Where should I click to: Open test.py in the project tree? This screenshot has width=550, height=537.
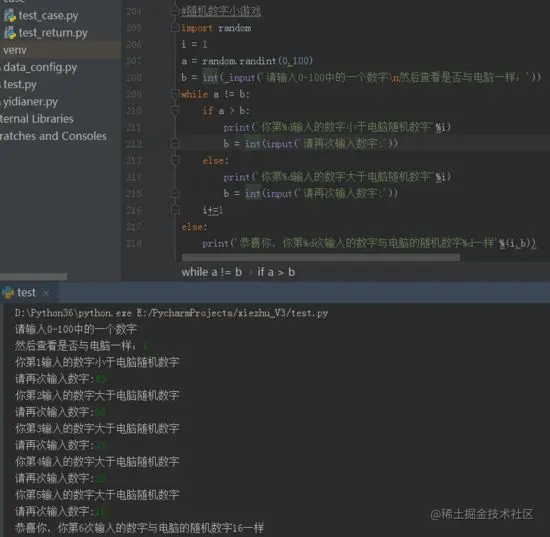[20, 85]
